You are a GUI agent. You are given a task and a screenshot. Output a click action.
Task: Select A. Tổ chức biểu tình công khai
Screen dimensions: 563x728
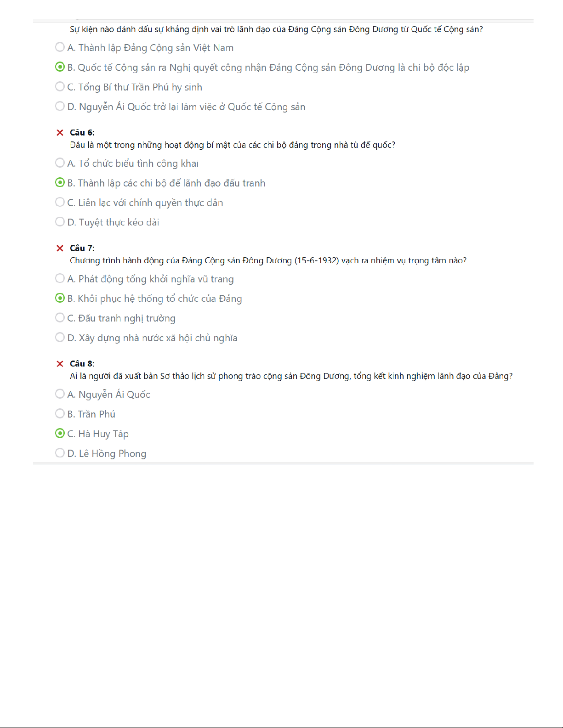pos(60,163)
